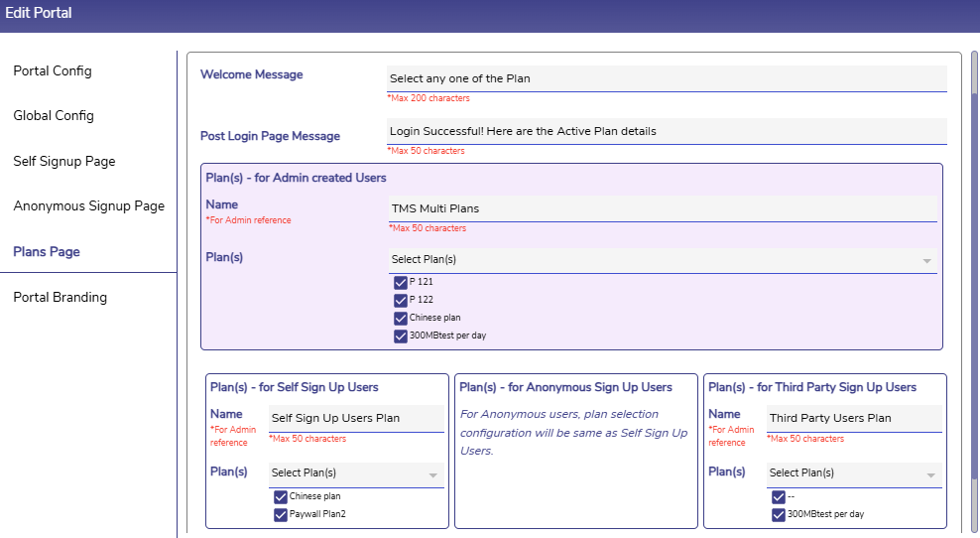Toggle Chinese plan for Self Sign Up Users

pos(281,497)
